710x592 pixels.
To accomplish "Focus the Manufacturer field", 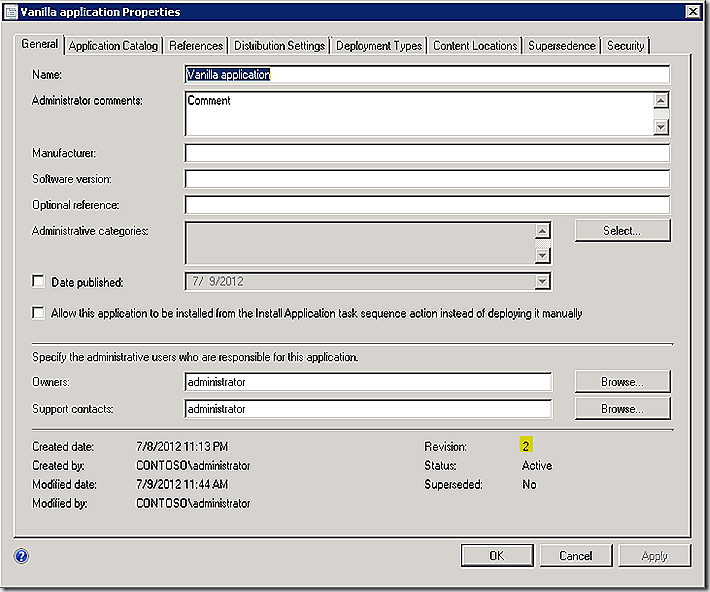I will [427, 153].
